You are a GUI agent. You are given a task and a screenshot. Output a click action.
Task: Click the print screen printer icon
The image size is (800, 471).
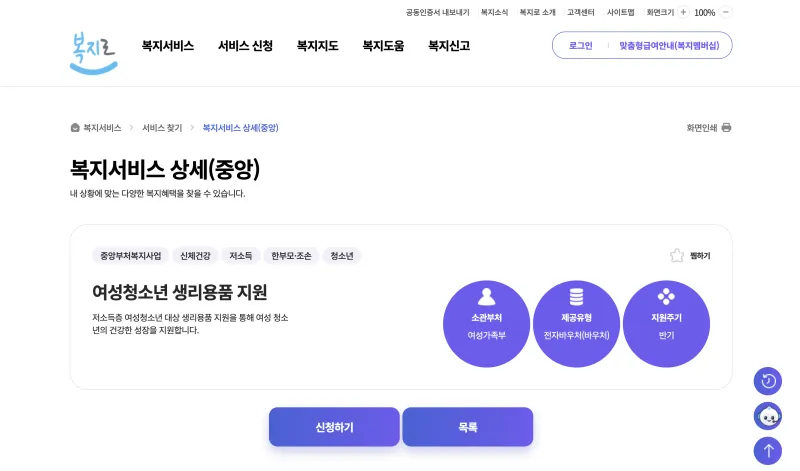tap(727, 128)
